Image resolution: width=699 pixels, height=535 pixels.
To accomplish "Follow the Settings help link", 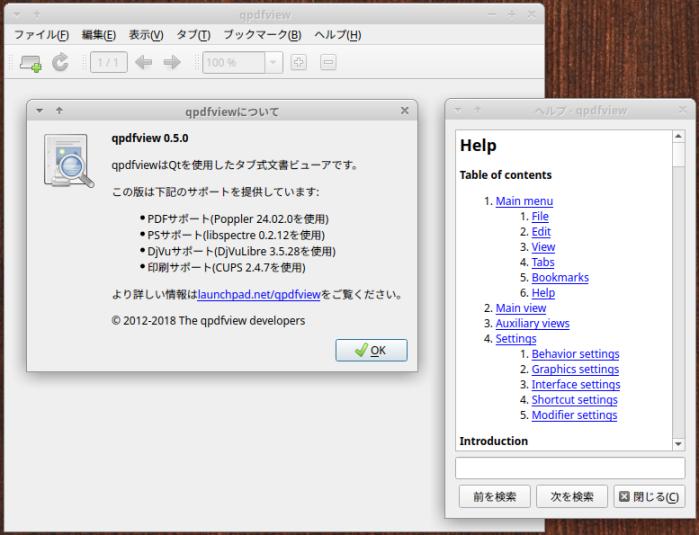I will click(x=516, y=338).
